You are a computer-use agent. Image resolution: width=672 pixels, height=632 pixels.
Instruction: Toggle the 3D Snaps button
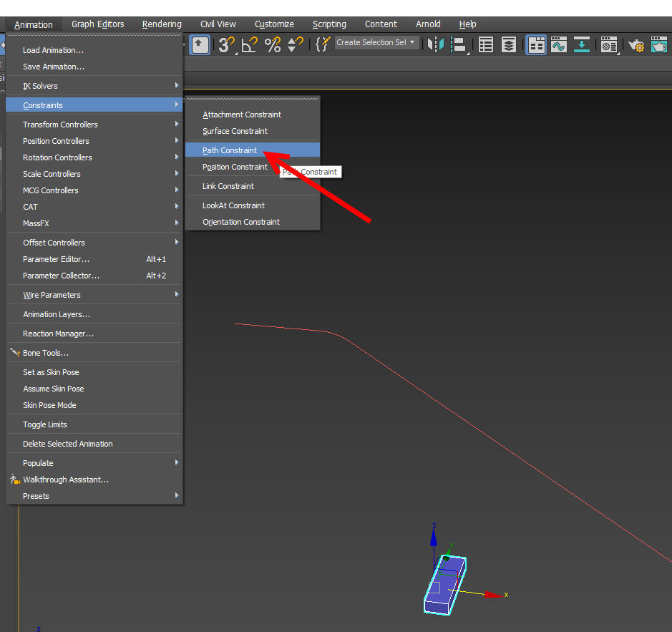(x=226, y=44)
